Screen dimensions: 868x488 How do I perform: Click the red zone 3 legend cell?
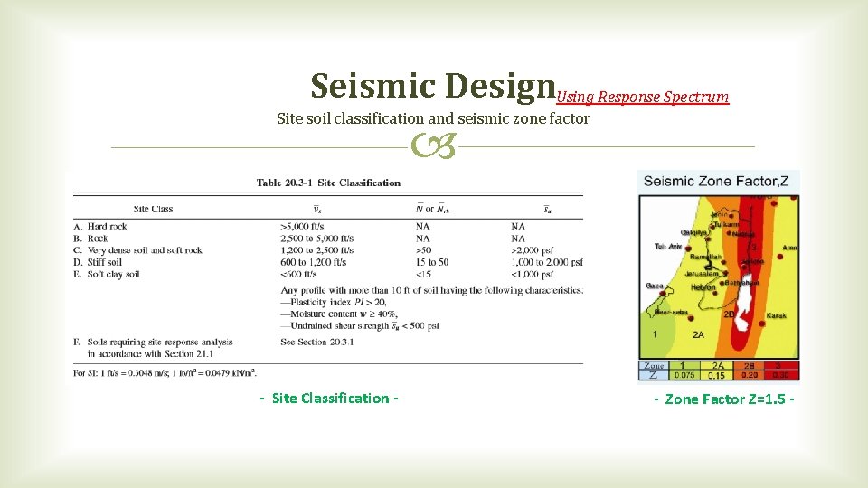(x=781, y=366)
